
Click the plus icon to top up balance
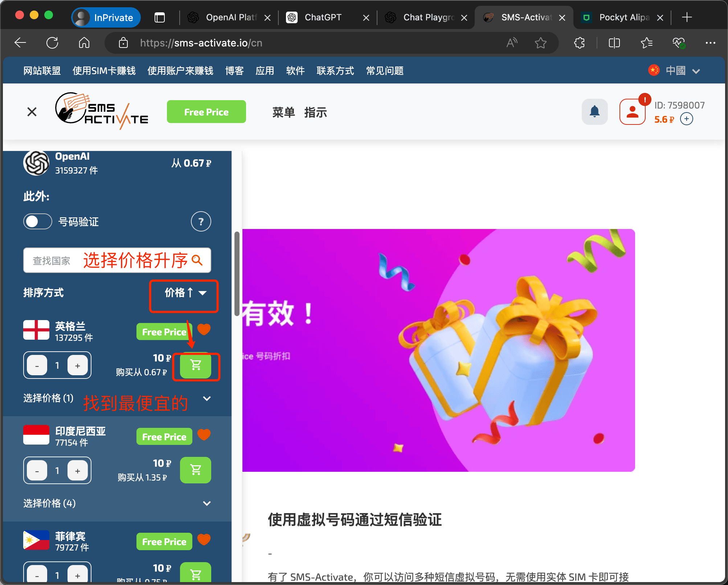686,119
